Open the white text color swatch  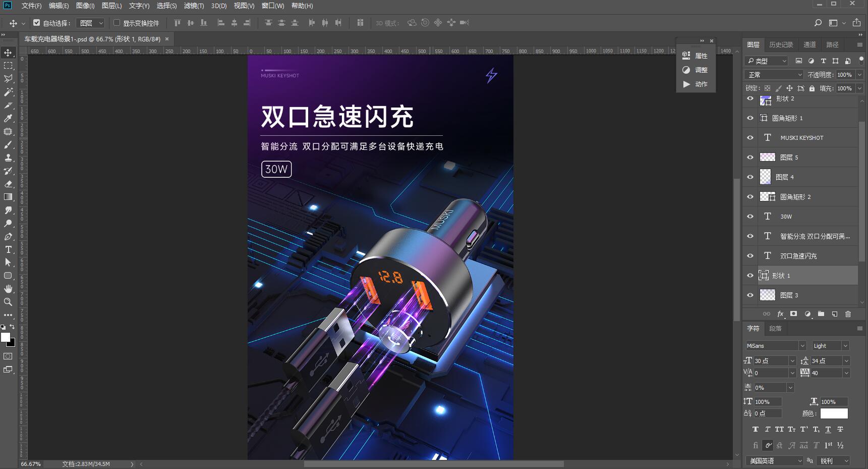[x=834, y=414]
